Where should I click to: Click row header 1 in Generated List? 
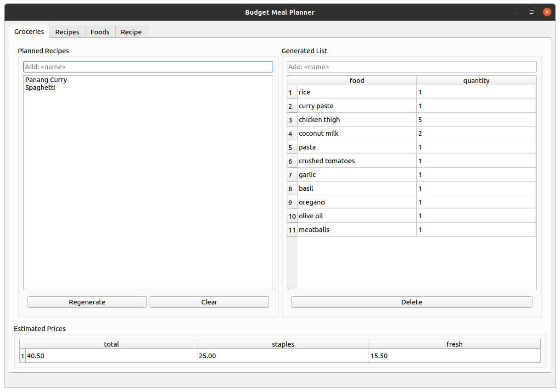pyautogui.click(x=292, y=92)
